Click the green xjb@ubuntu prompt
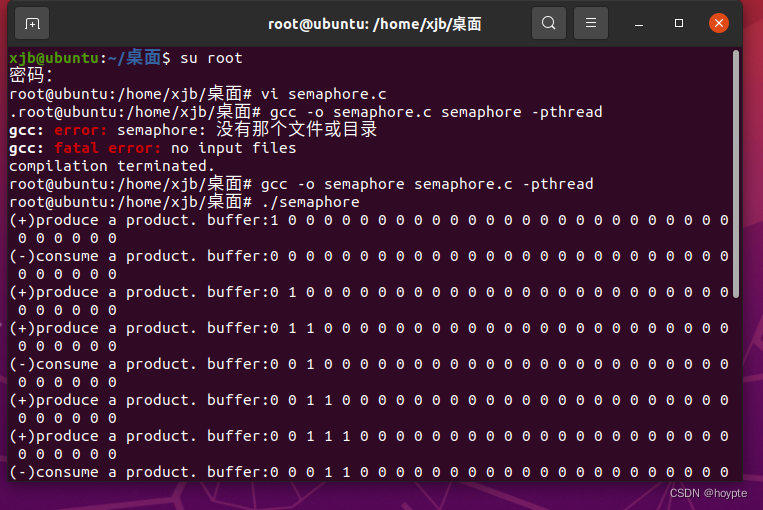Screen dimensions: 763x510 tap(54, 58)
